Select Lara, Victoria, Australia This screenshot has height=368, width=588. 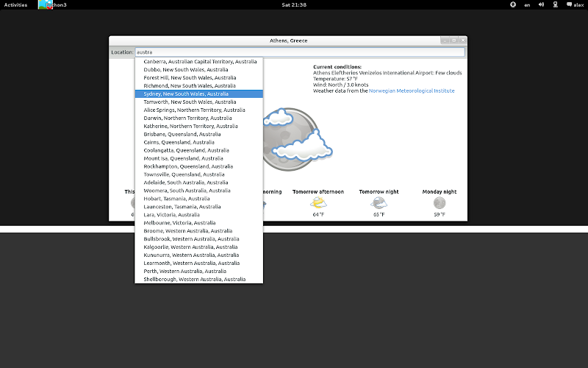pyautogui.click(x=199, y=215)
